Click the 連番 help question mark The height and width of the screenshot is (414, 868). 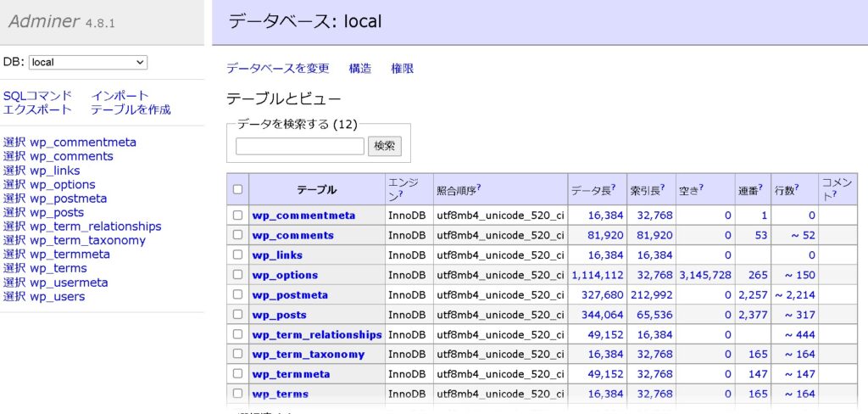point(761,187)
